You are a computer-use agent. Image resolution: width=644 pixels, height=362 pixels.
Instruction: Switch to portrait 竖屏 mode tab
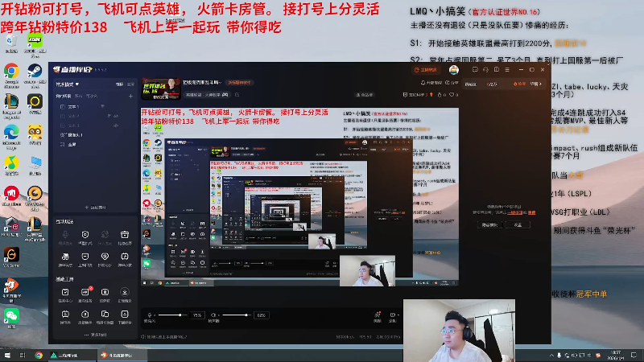(130, 84)
